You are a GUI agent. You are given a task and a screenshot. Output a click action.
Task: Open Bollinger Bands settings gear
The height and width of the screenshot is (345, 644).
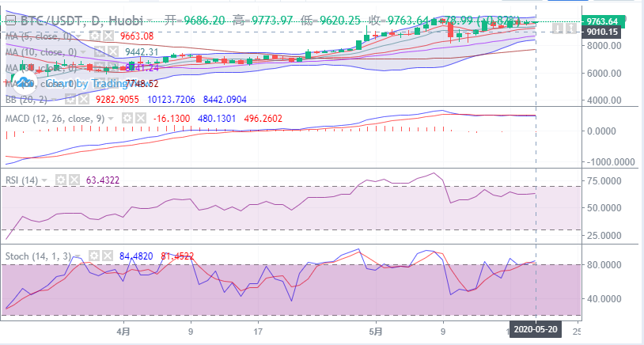[70, 100]
